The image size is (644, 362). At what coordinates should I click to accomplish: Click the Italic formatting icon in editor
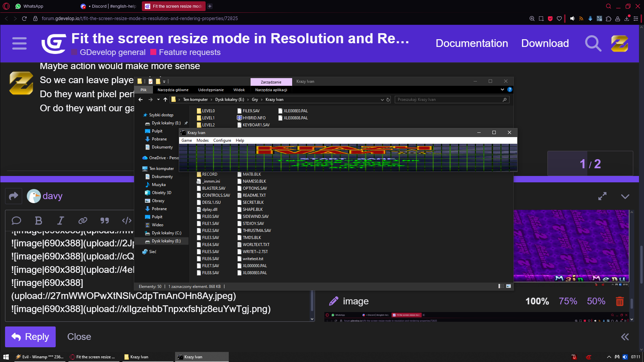[x=60, y=221]
